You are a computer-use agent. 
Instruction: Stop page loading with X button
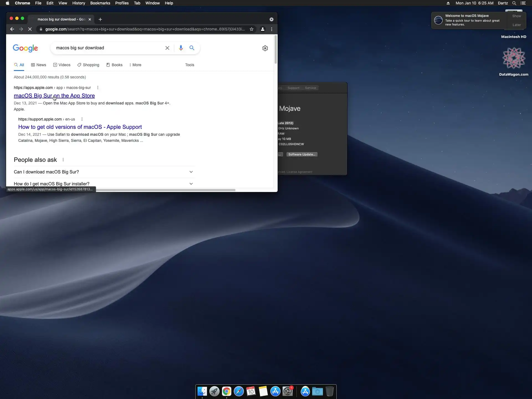30,29
